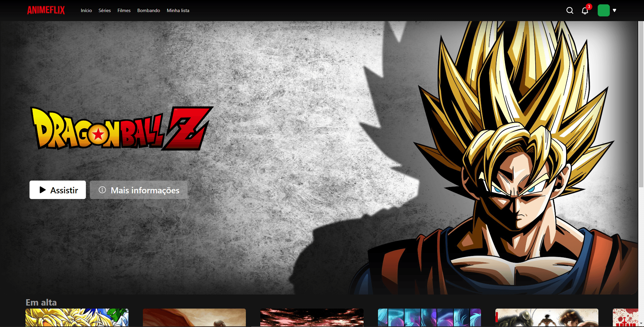Open the fifth Em alta thumbnail with fighters on white

click(547, 317)
